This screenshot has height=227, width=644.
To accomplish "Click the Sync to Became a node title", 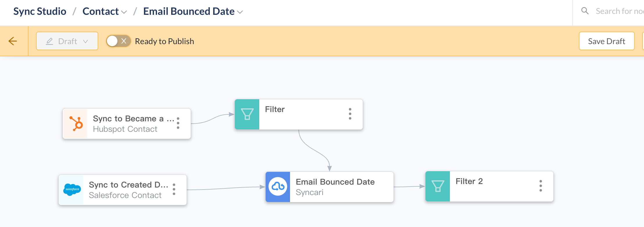I will [x=133, y=118].
